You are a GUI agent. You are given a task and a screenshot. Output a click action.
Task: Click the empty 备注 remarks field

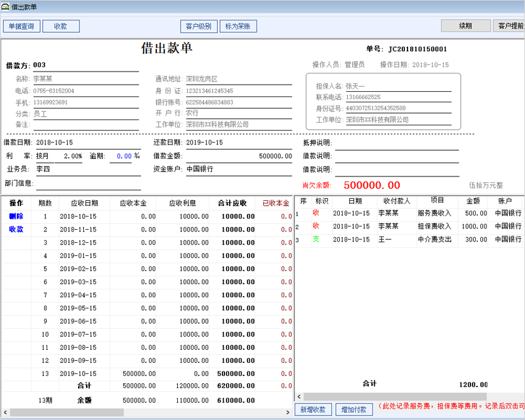pos(86,125)
